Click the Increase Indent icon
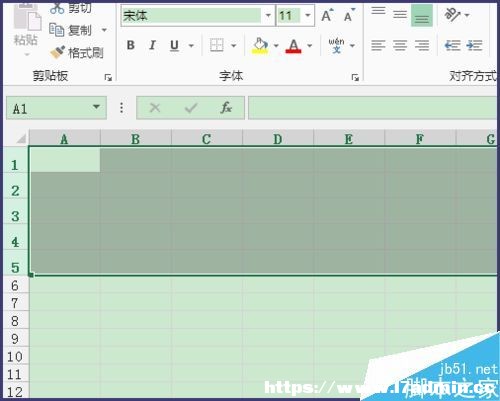The image size is (500, 401). 474,45
